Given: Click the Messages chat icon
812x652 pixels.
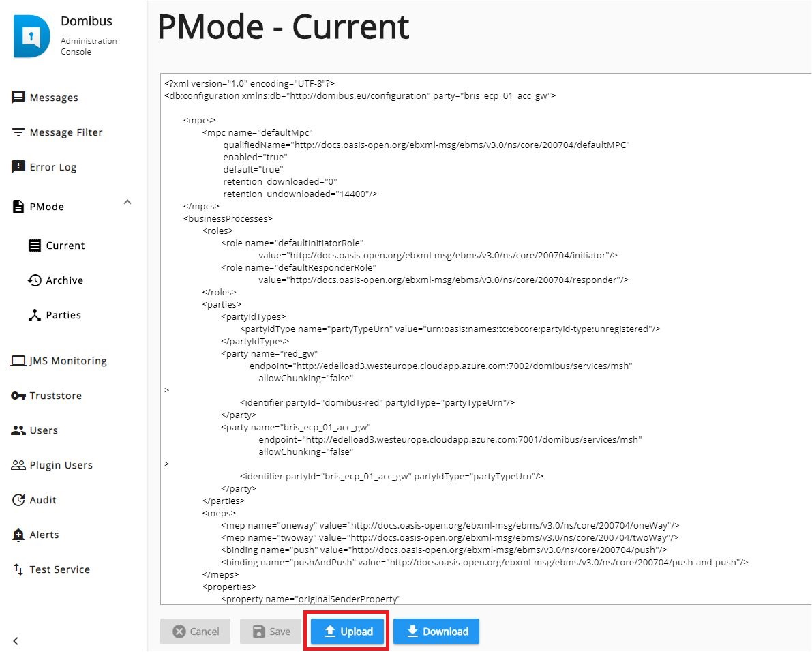Looking at the screenshot, I should [18, 98].
